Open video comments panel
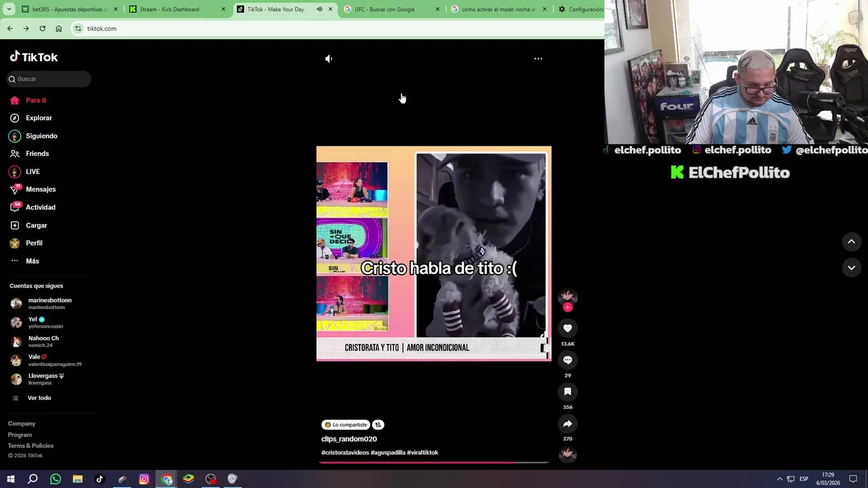 click(568, 360)
